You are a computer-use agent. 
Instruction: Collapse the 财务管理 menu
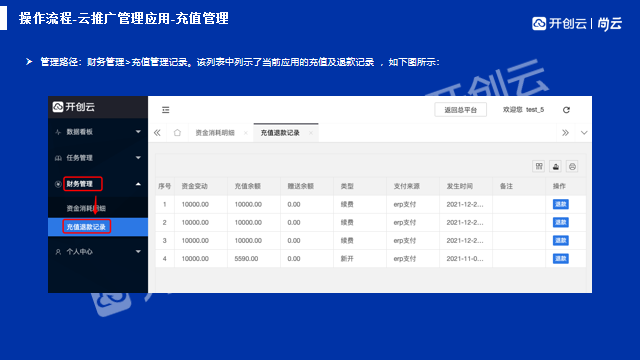pos(98,184)
